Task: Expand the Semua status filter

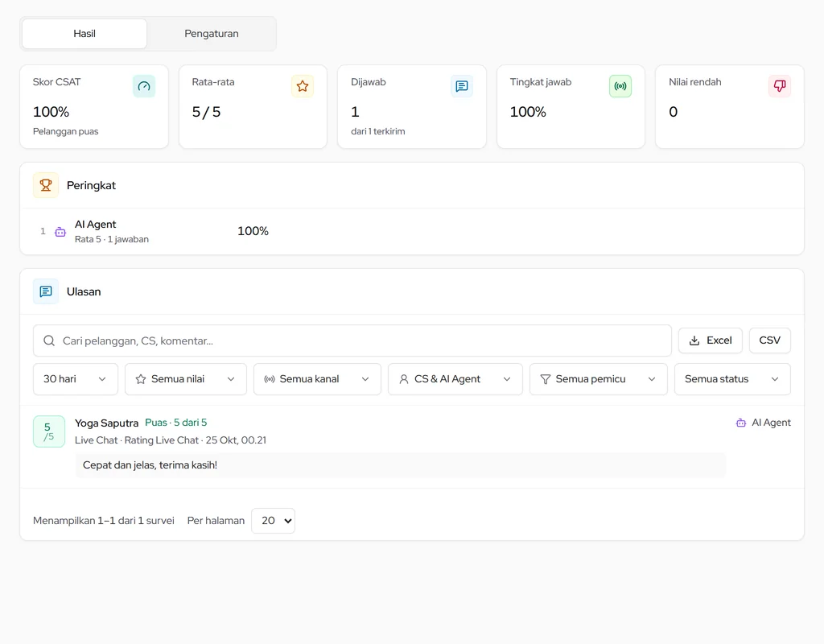Action: pos(732,379)
